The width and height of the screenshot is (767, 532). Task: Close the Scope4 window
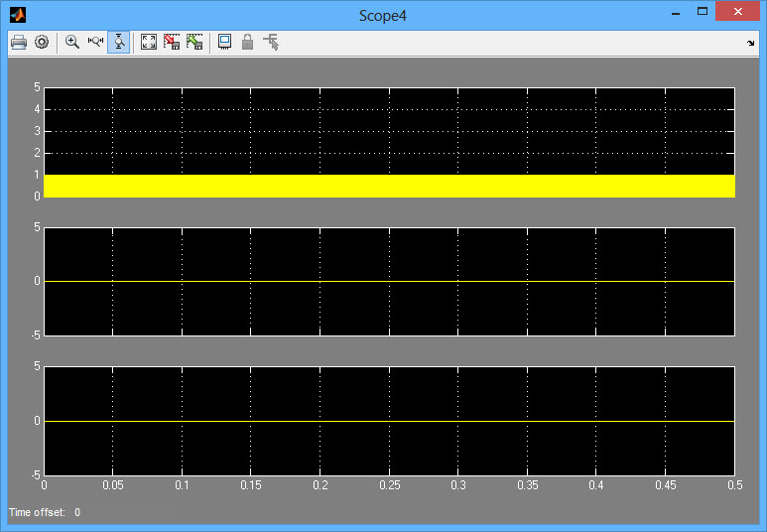tap(737, 11)
